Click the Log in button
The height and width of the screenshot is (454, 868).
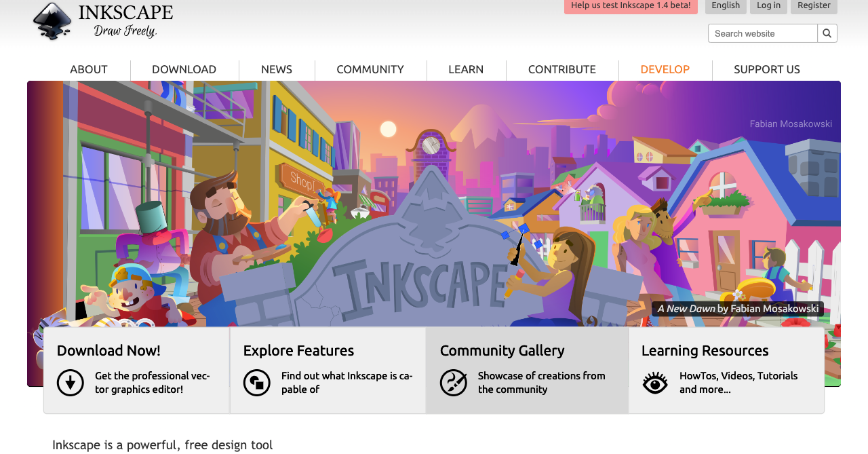pos(768,6)
